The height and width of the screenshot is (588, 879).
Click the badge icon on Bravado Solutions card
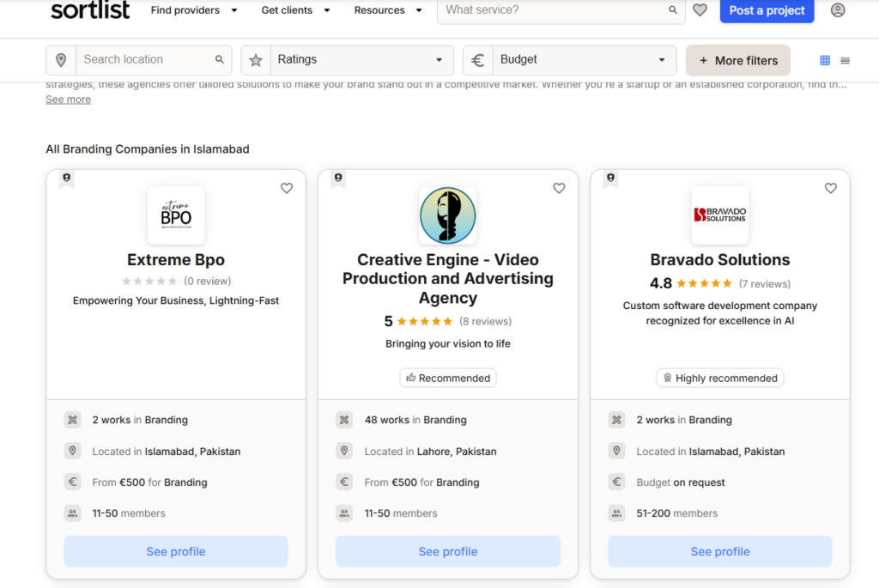click(610, 179)
